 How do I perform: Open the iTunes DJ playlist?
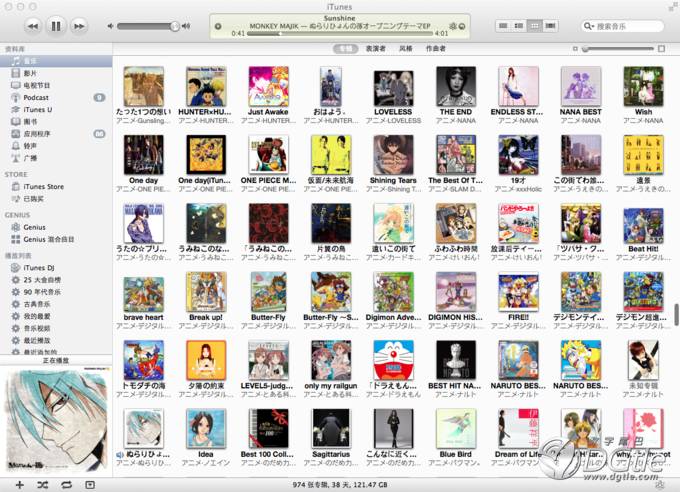tap(56, 268)
